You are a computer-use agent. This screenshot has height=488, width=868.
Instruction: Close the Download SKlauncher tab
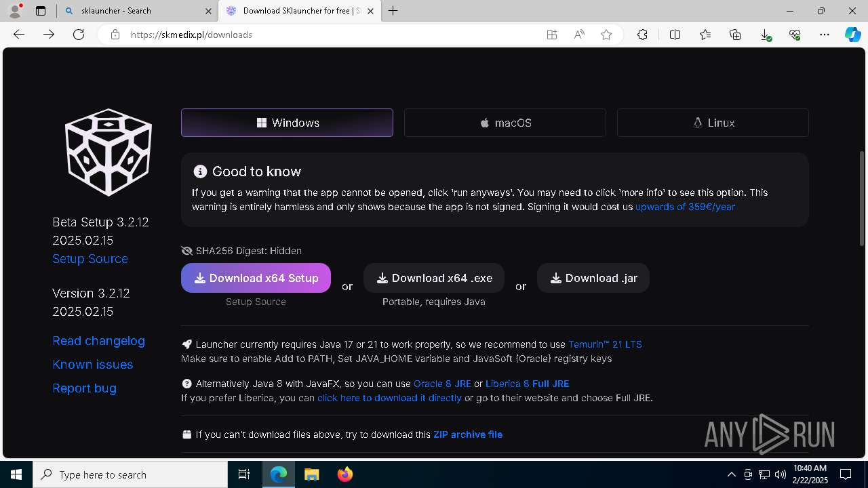click(370, 11)
